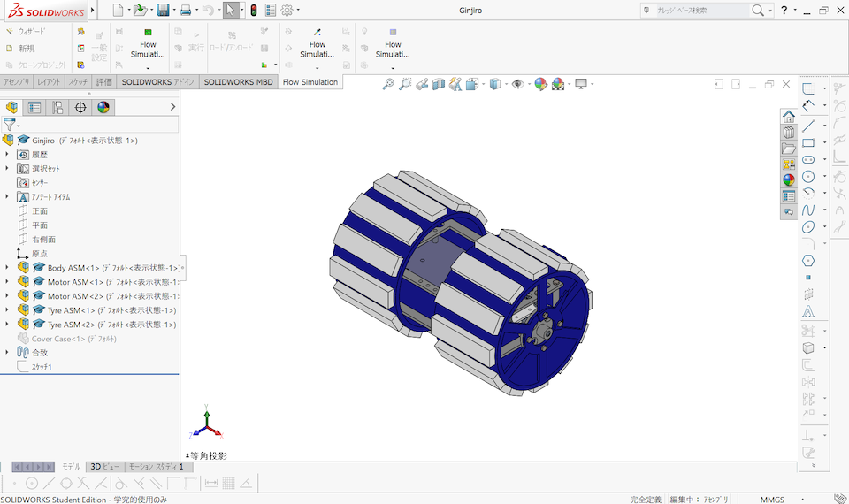Expand the feature tree panel chevron
Screen dimensions: 849x504
click(172, 107)
